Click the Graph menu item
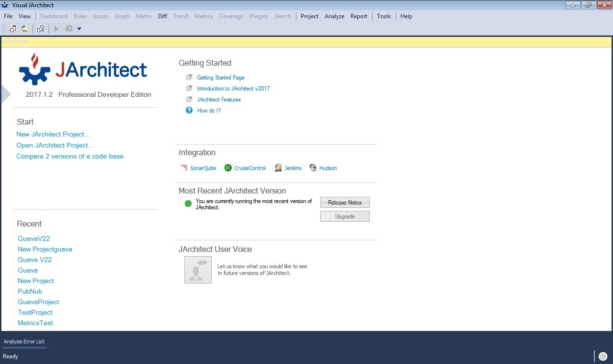Screen dimensions: 613x364 coord(122,16)
